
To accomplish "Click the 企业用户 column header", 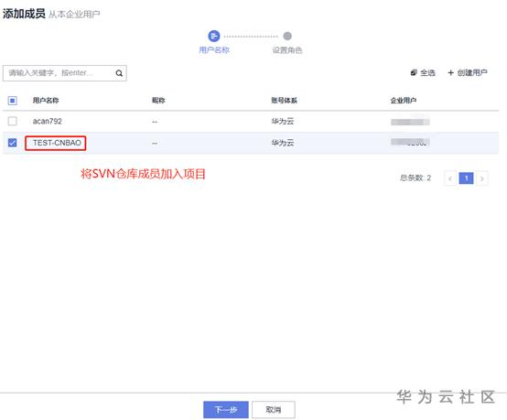I will coord(404,101).
